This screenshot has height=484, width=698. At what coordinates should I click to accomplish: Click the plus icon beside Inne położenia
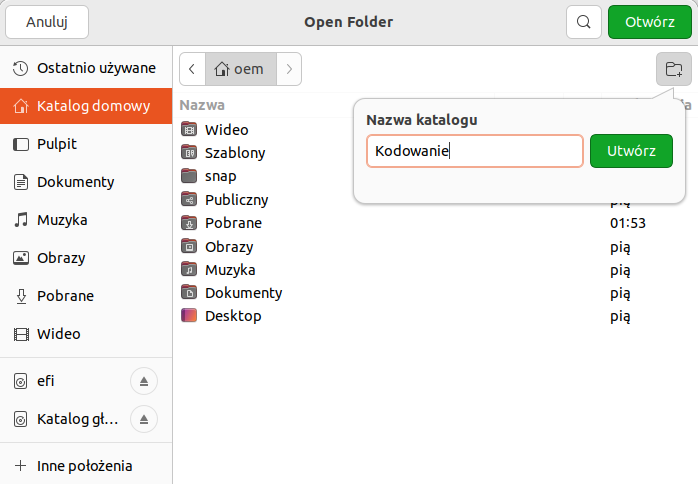(20, 466)
